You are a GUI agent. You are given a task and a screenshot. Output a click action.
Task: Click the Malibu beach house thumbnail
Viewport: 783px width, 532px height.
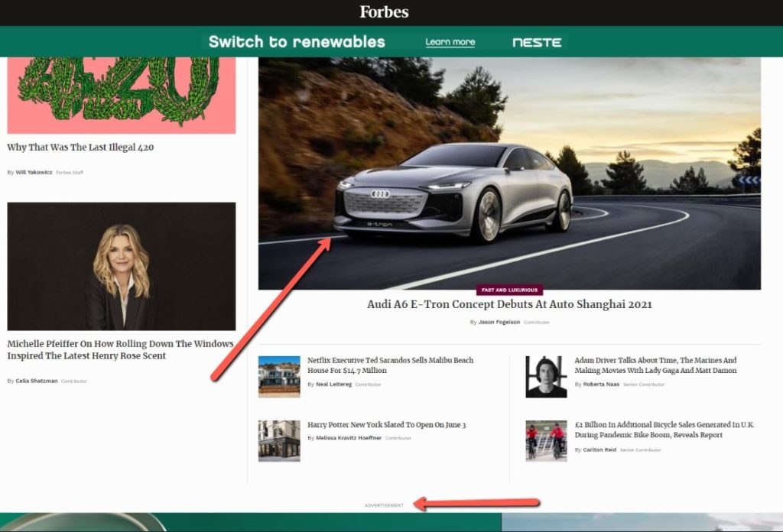click(x=279, y=377)
